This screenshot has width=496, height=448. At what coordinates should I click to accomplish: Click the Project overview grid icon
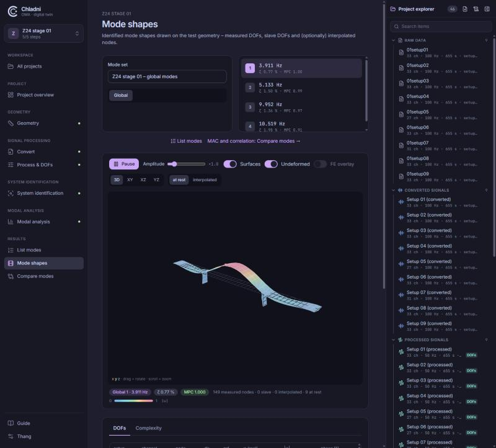click(x=11, y=95)
